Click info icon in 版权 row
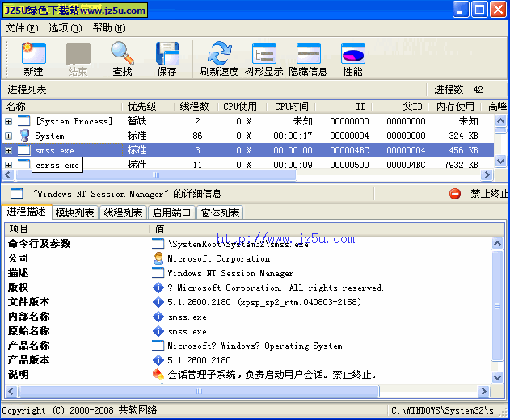The image size is (510, 420). [x=158, y=288]
